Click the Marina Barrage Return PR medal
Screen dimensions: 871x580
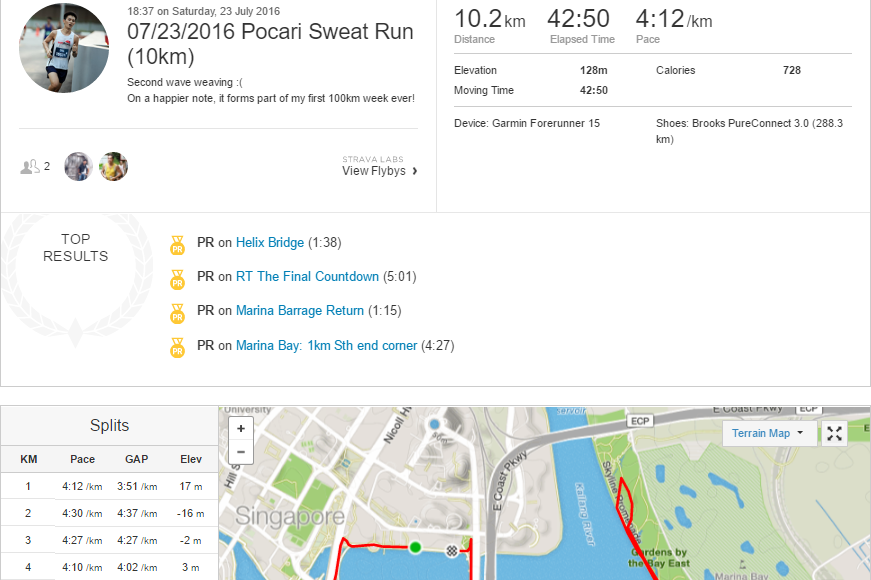click(x=177, y=313)
